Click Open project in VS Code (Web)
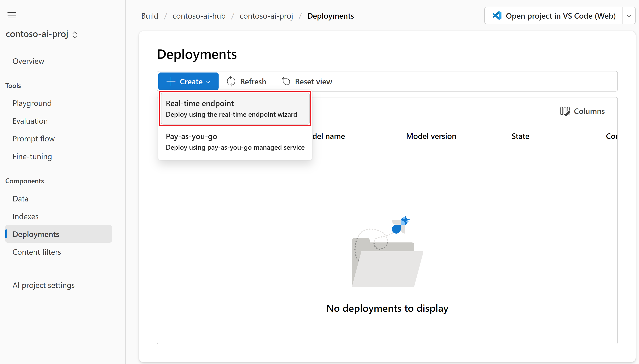The image size is (639, 364). point(554,15)
